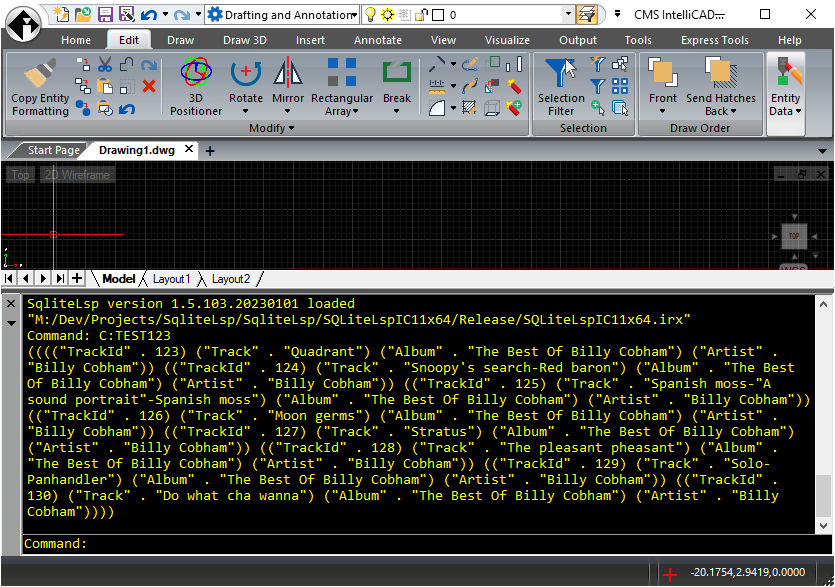Open the customize quick access toolbar arrow
Viewport: 835px width, 587px height.
[x=617, y=14]
